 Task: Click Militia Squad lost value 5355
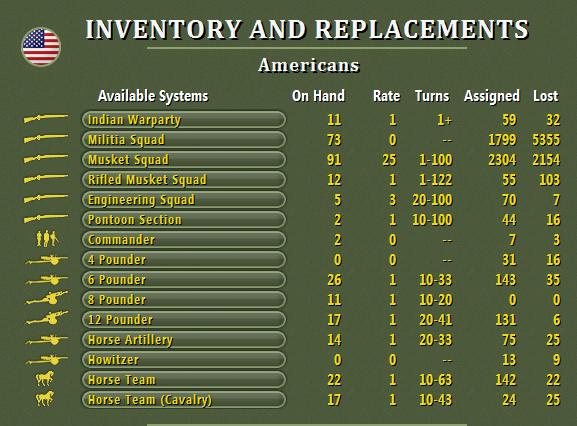pos(546,140)
